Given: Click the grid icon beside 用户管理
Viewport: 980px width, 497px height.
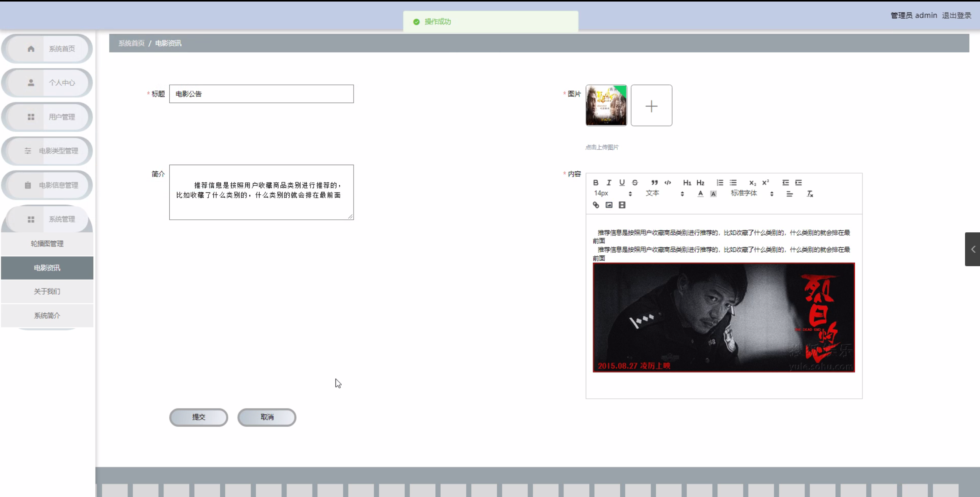Looking at the screenshot, I should point(31,117).
